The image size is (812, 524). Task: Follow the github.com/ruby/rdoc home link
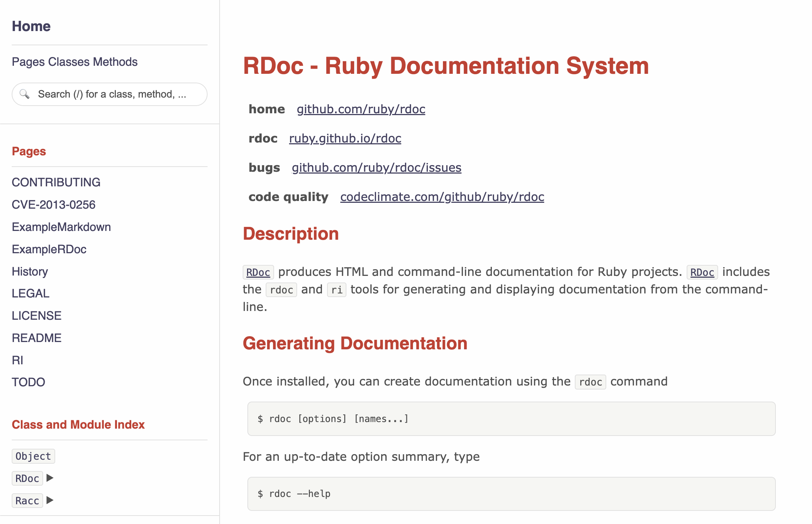(361, 109)
